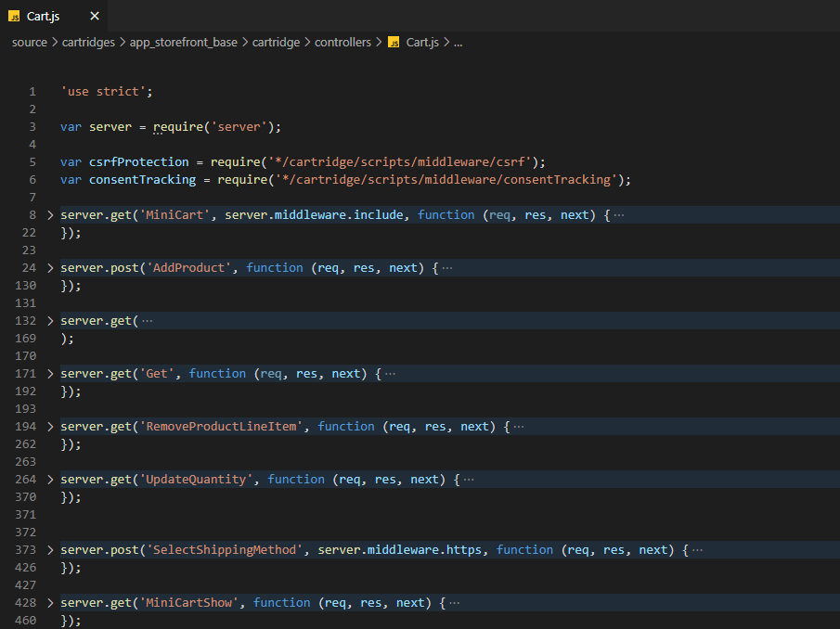The height and width of the screenshot is (629, 840).
Task: Expand the folded UpdateQuantity block
Action: (x=50, y=480)
